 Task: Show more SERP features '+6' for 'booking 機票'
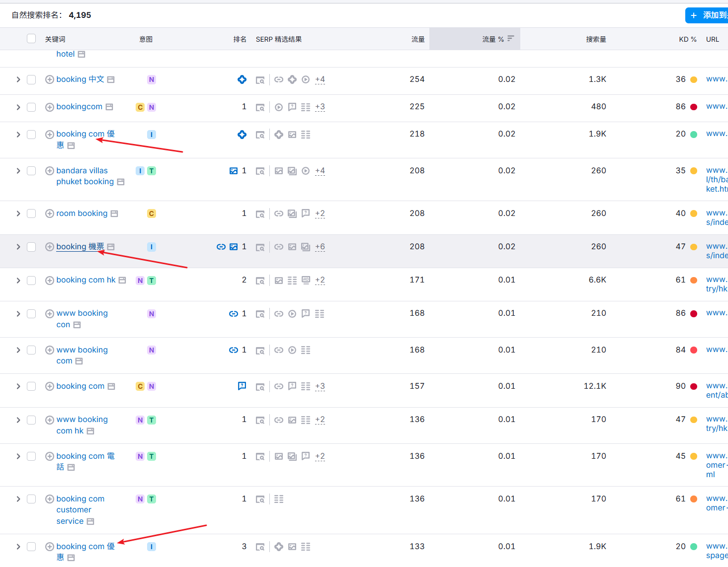pyautogui.click(x=320, y=247)
